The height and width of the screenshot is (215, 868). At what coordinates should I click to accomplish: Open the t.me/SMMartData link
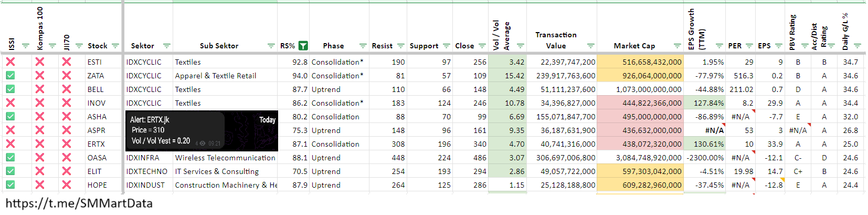point(79,203)
